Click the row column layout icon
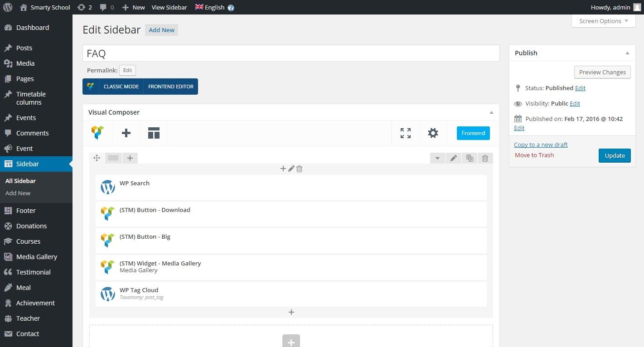The image size is (644, 347). point(113,158)
